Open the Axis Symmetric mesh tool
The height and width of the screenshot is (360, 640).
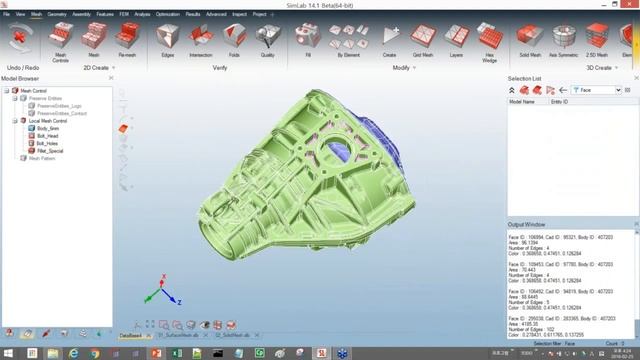(x=564, y=40)
